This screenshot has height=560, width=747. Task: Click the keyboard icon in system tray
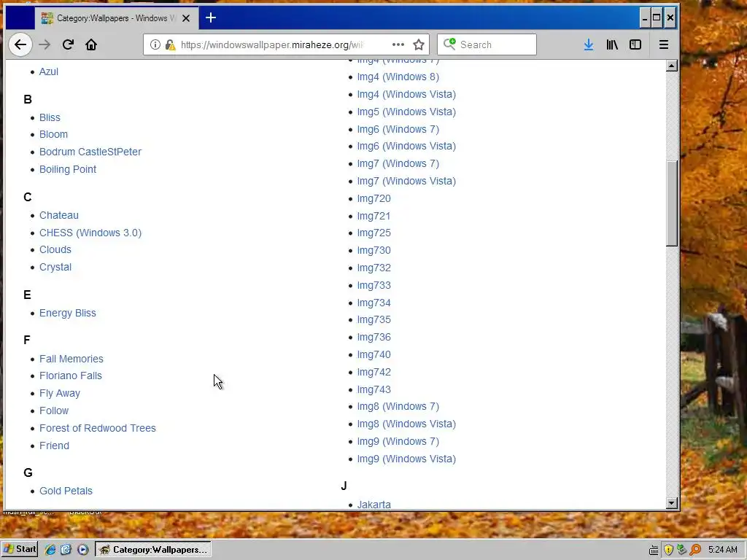click(654, 550)
